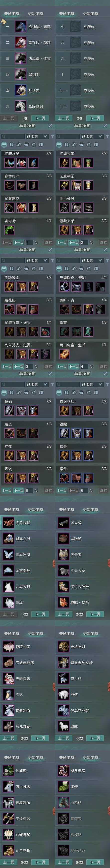This screenshot has width=110, height=868.
Task: Toggle grid view above 江湖夜雨 set
Action: [66, 145]
